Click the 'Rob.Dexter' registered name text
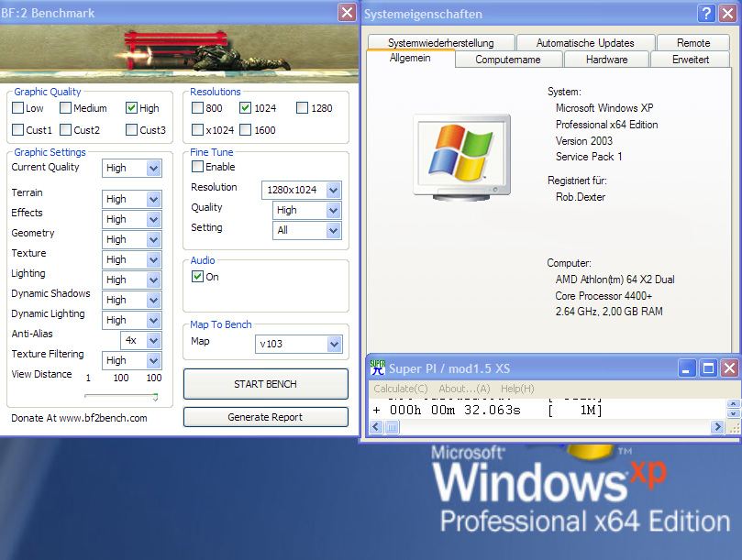Screen dimensions: 742x560 (x=581, y=197)
